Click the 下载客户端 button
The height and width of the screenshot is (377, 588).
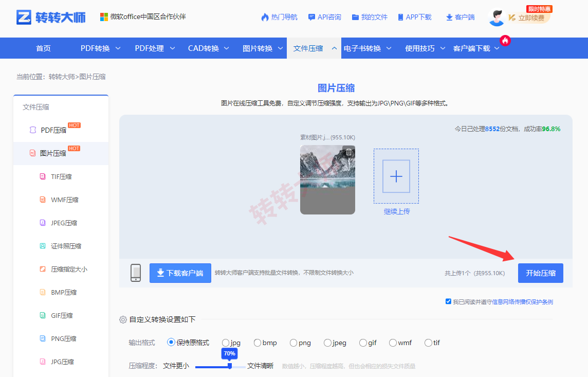click(x=180, y=273)
